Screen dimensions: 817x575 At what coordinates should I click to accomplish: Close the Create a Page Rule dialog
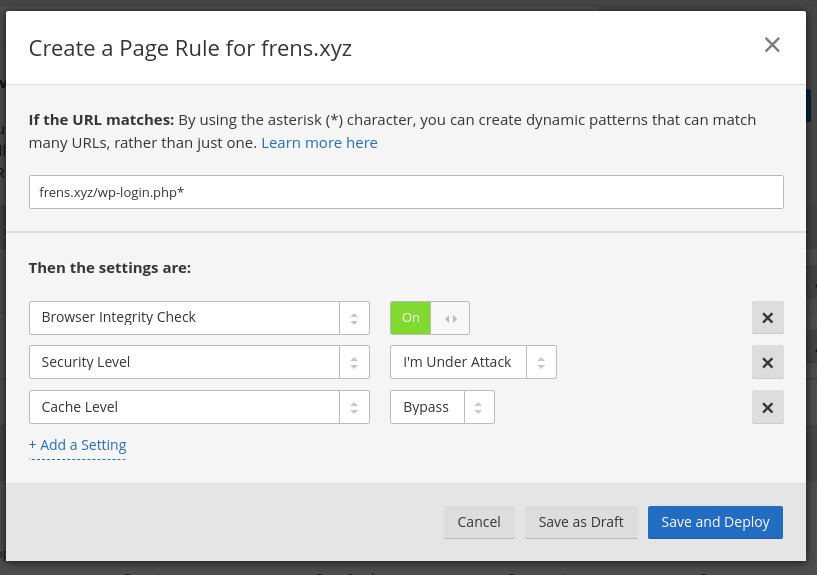(x=772, y=45)
